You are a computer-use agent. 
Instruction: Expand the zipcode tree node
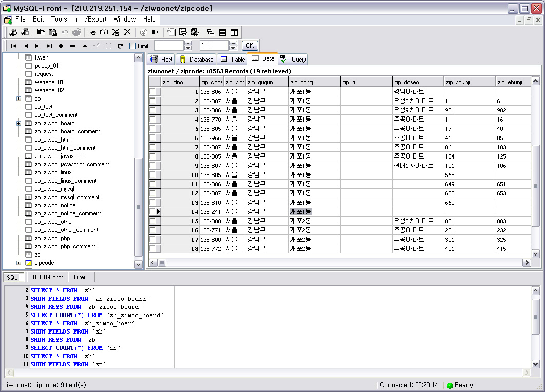point(19,263)
